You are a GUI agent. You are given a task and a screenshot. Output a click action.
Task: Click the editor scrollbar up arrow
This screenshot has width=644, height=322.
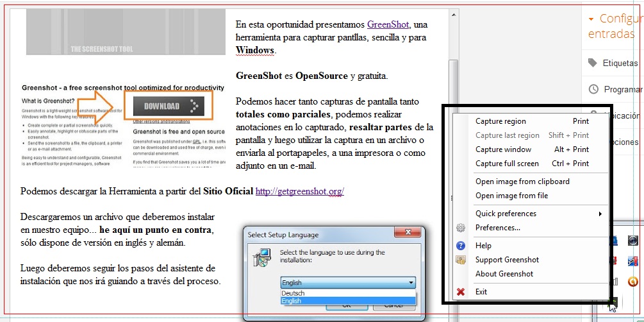454,15
